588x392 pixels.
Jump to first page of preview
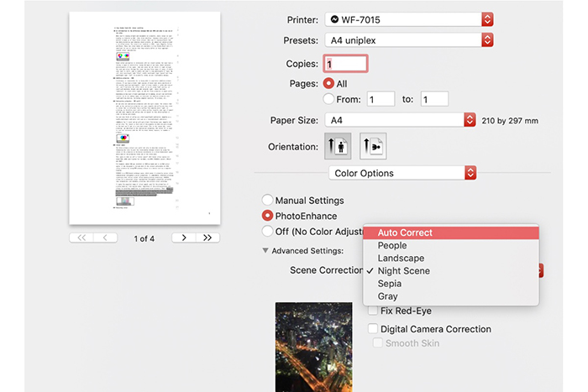81,238
